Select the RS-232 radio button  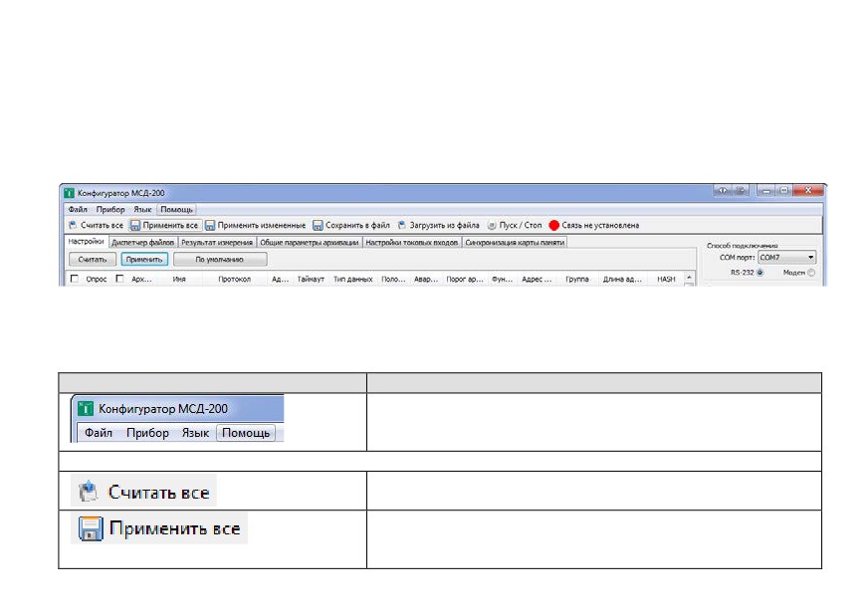pos(760,273)
